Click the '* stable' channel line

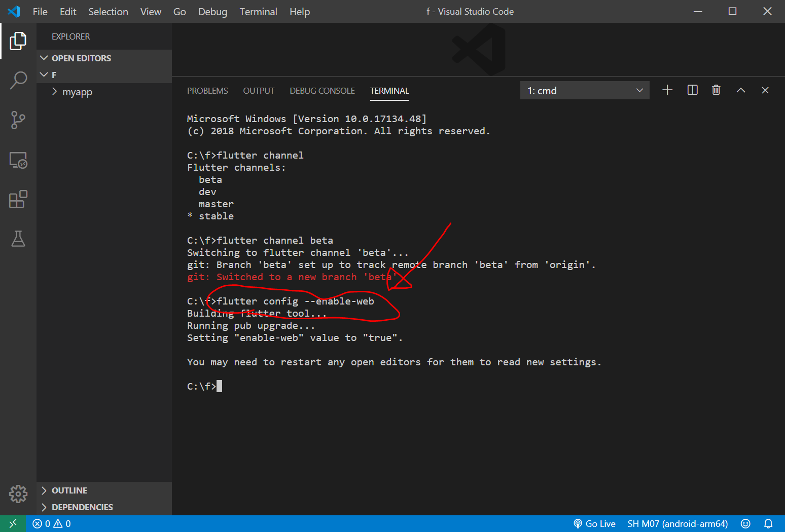pos(210,216)
